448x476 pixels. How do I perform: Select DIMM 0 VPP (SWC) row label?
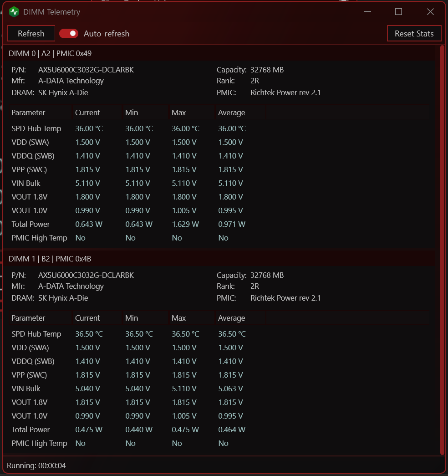29,170
